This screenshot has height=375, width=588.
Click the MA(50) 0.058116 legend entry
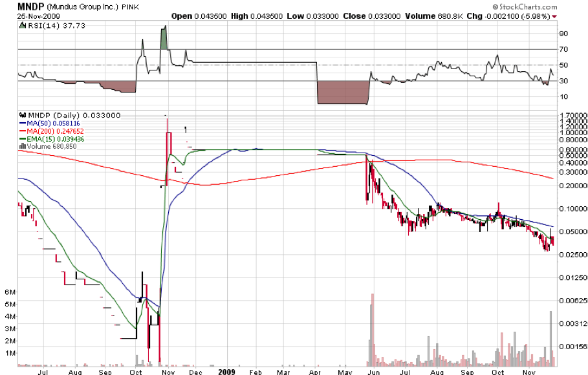[x=50, y=123]
